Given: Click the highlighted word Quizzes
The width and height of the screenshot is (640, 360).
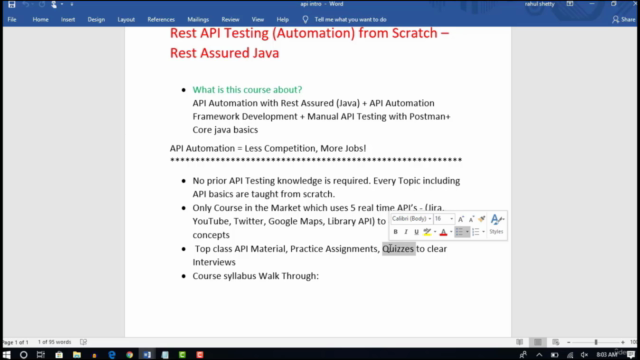Looking at the screenshot, I should point(398,249).
